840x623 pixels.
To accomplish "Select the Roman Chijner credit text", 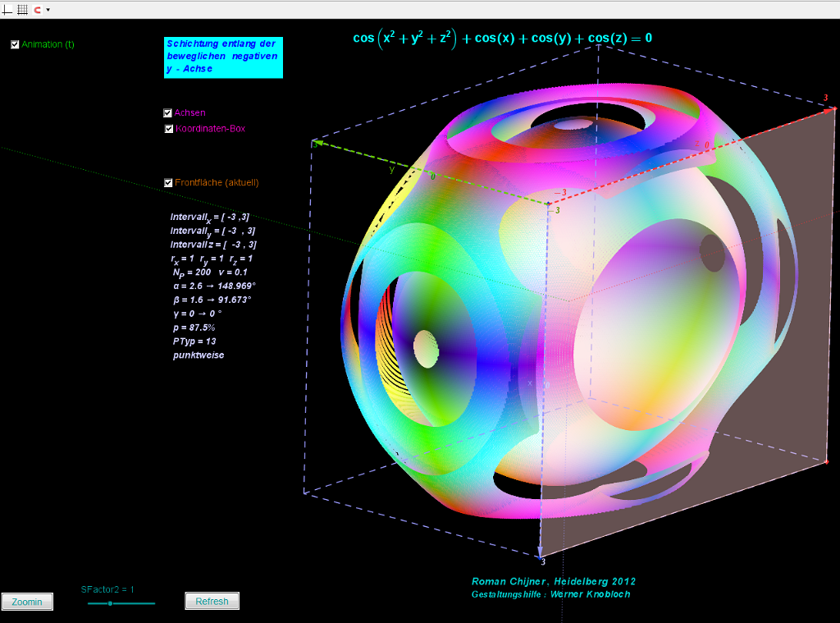I will 553,582.
